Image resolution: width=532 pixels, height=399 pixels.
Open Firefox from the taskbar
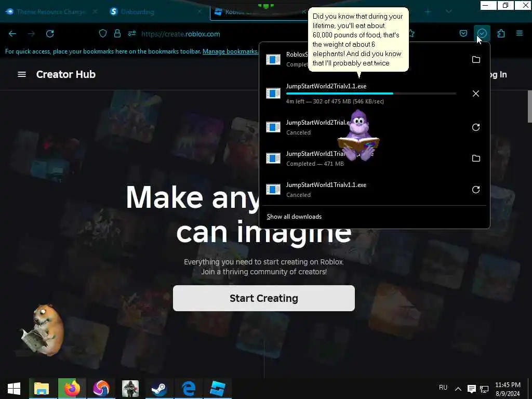tap(72, 389)
